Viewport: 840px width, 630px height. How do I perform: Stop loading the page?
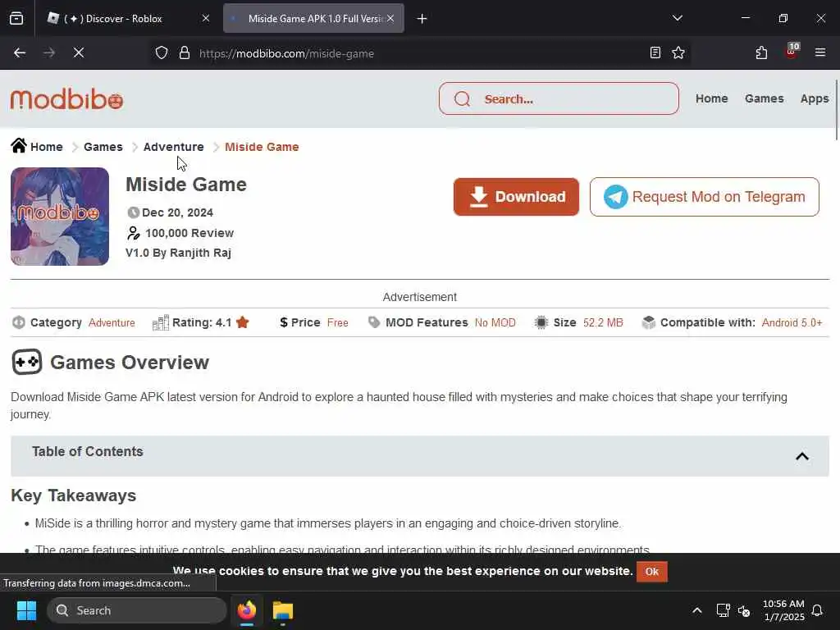pyautogui.click(x=79, y=53)
